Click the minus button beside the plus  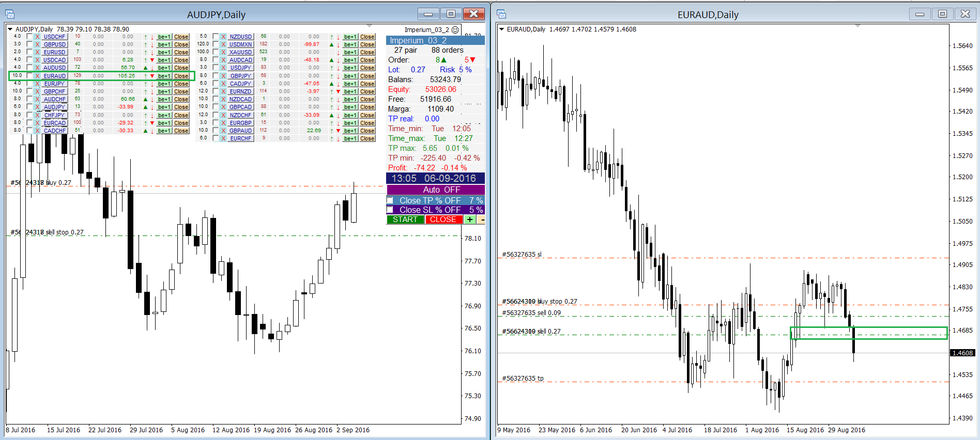(481, 219)
